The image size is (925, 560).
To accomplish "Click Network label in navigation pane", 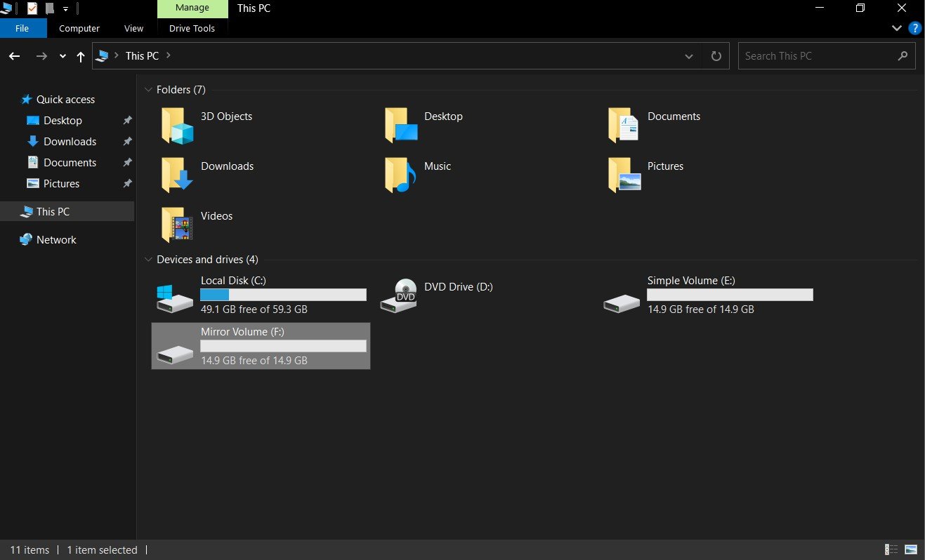I will coord(56,239).
